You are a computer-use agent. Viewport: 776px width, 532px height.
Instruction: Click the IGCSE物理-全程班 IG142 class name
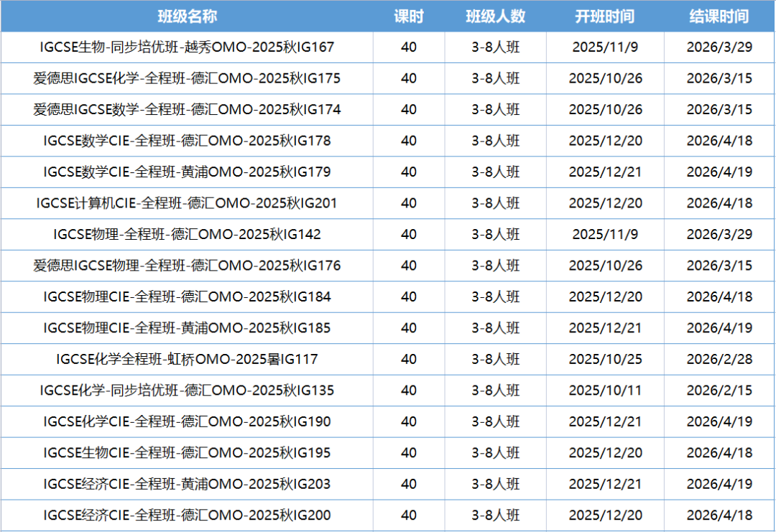[x=187, y=235]
